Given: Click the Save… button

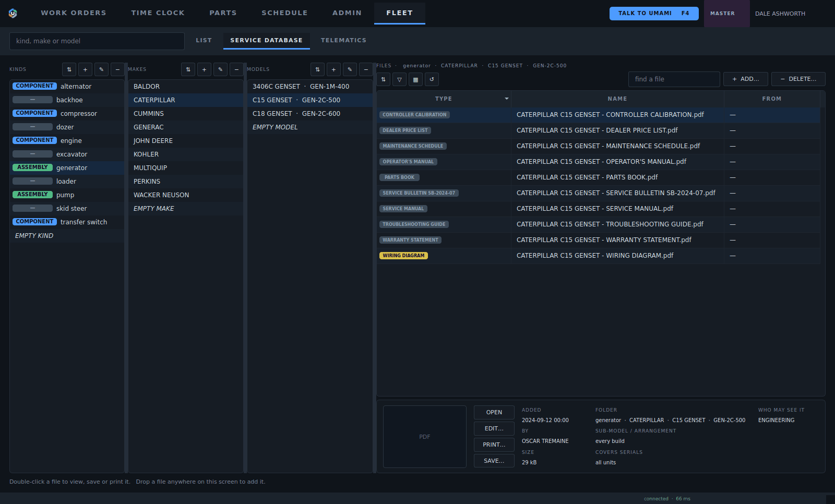Looking at the screenshot, I should click(494, 461).
